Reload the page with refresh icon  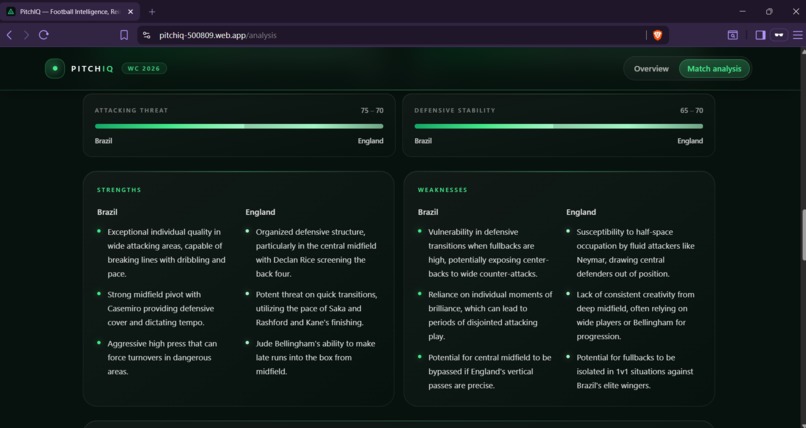(x=44, y=35)
